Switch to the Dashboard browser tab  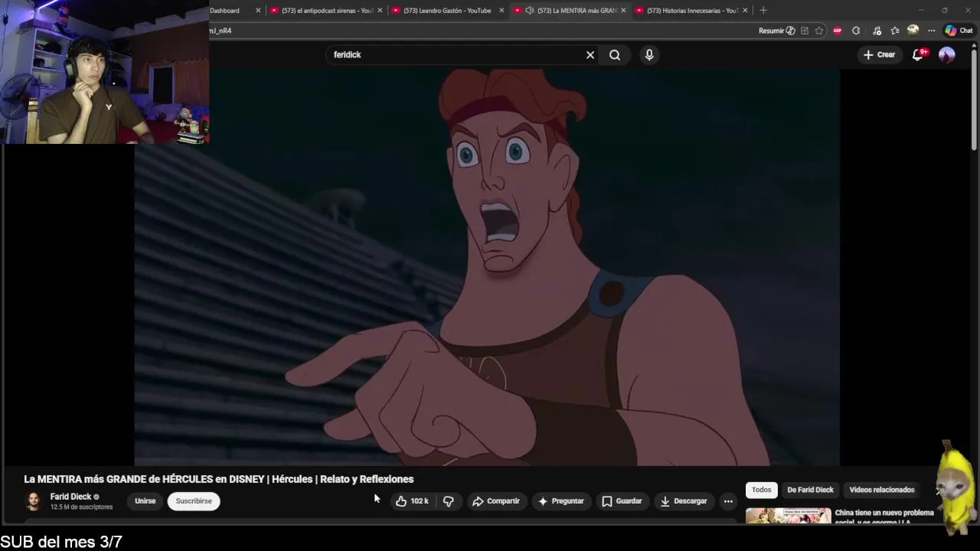(x=224, y=11)
